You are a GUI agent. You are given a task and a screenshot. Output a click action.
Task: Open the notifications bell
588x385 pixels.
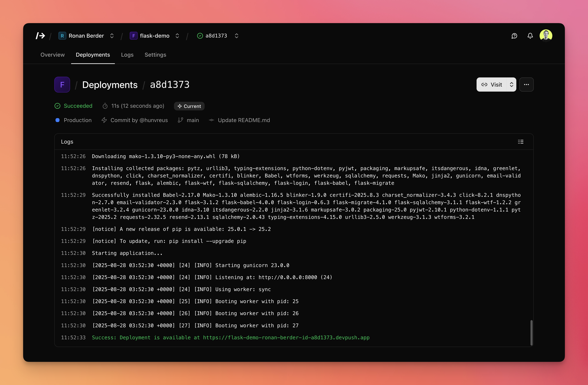coord(530,36)
